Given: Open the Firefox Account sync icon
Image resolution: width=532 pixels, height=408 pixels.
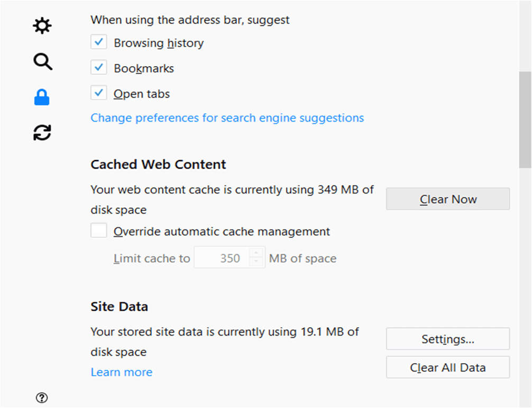Looking at the screenshot, I should pos(42,133).
